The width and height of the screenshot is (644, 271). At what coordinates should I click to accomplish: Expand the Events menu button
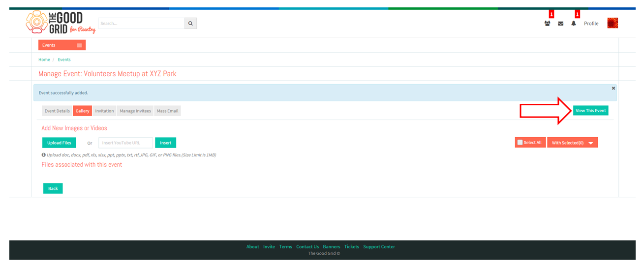click(x=62, y=45)
